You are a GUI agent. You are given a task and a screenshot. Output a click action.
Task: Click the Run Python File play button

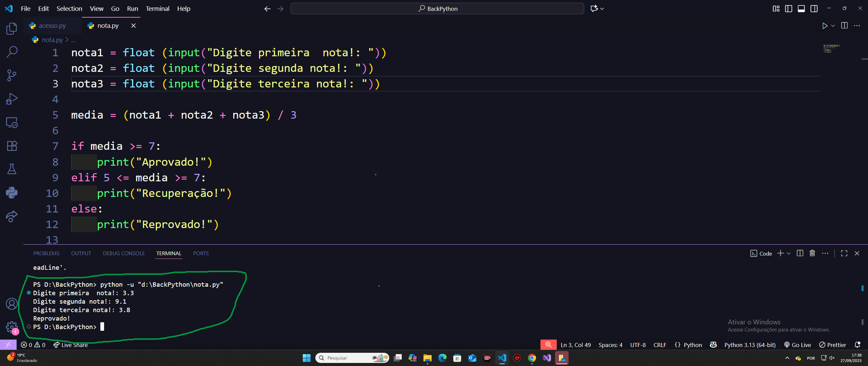pyautogui.click(x=825, y=26)
